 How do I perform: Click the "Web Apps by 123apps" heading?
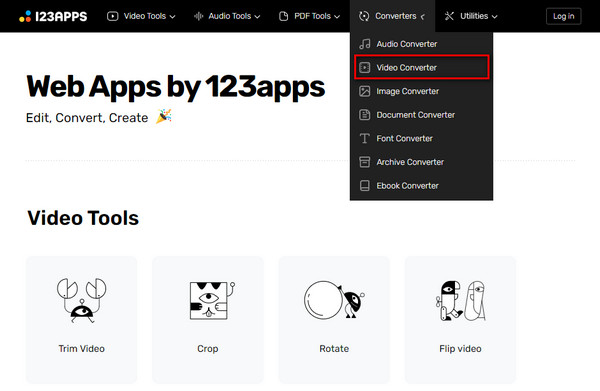(176, 87)
